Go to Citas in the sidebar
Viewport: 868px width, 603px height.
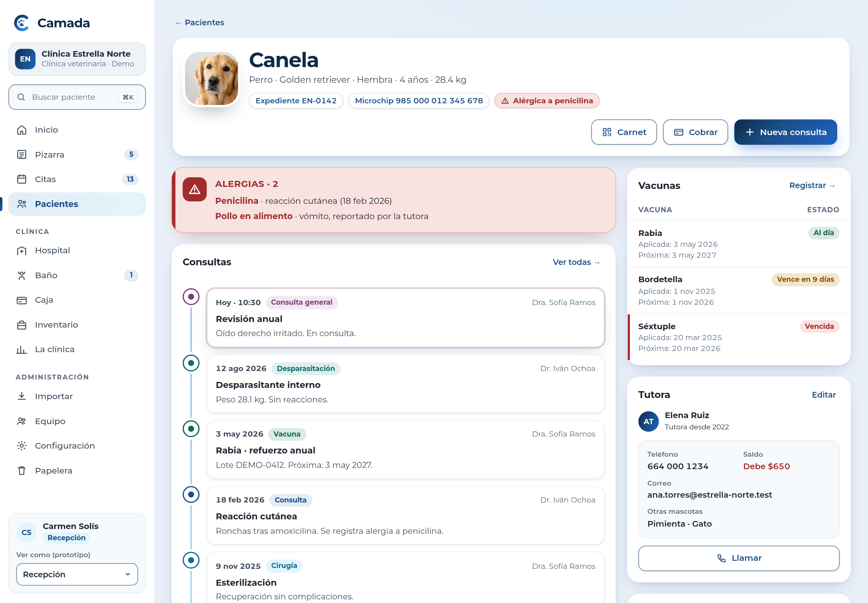[x=77, y=179]
